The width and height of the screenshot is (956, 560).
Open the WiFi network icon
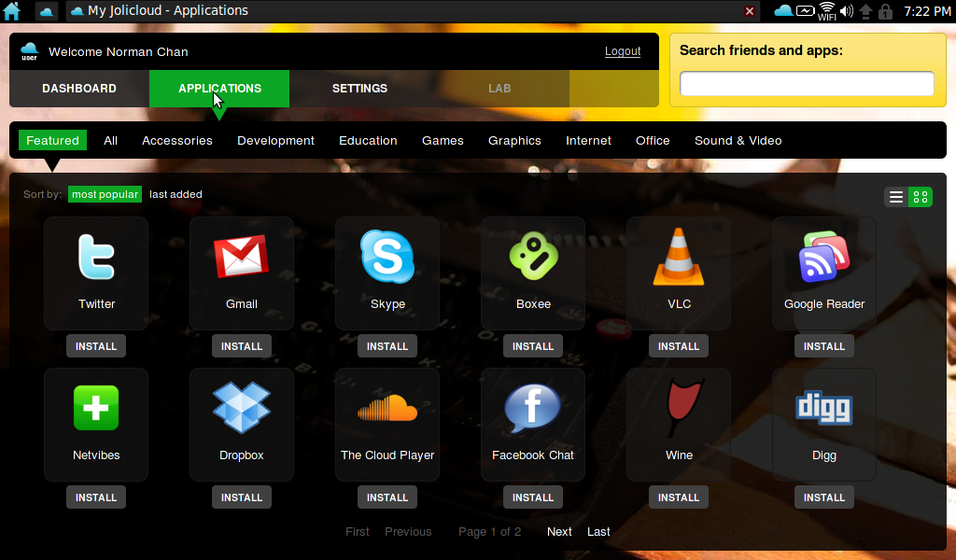click(x=827, y=11)
